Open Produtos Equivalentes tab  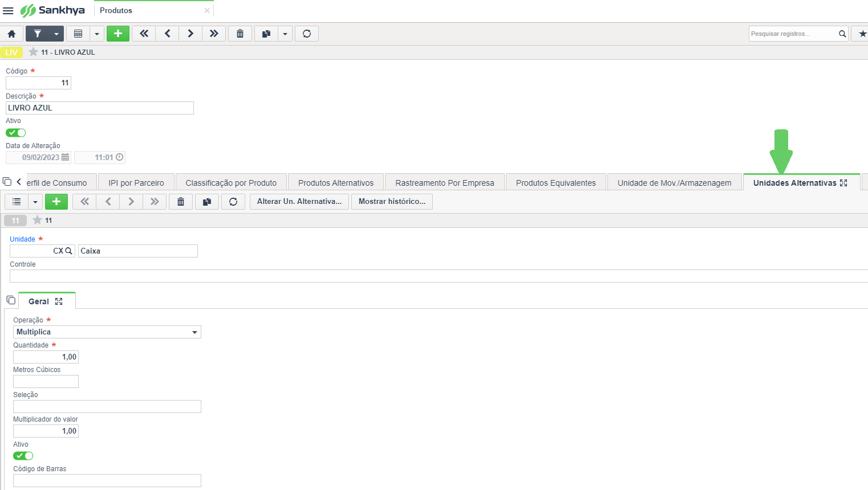(556, 183)
